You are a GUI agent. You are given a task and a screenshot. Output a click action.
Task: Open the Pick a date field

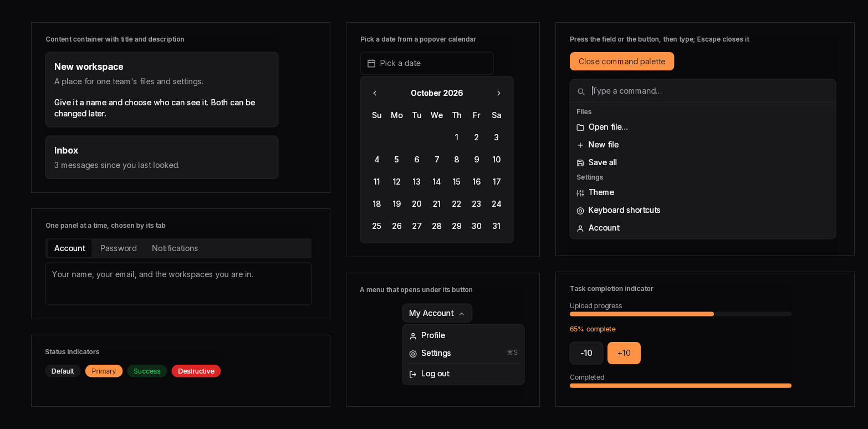[x=427, y=63]
